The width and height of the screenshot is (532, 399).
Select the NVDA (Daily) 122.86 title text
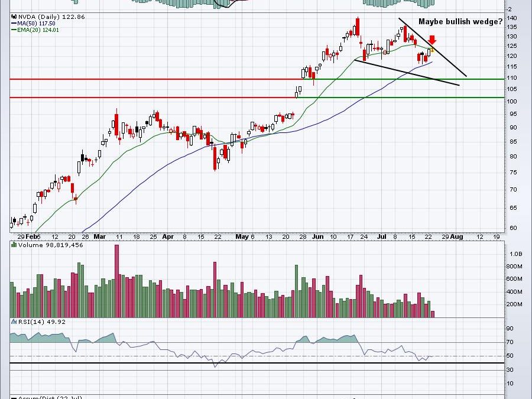tap(51, 17)
